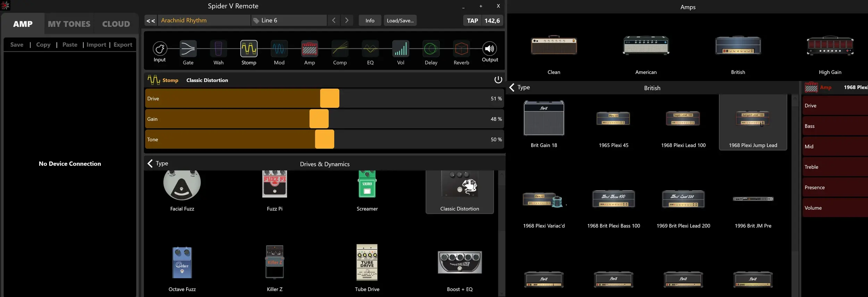Open the Comp compressor block
This screenshot has width=868, height=297.
340,49
